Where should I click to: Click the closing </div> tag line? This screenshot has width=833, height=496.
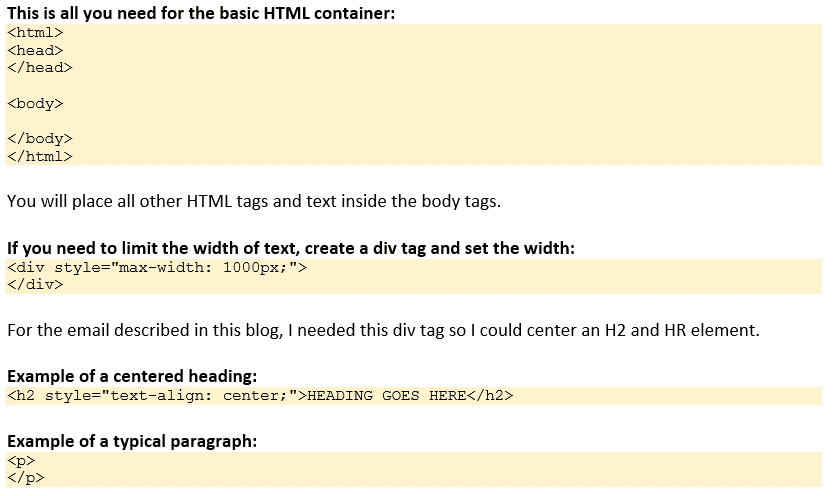tap(35, 284)
